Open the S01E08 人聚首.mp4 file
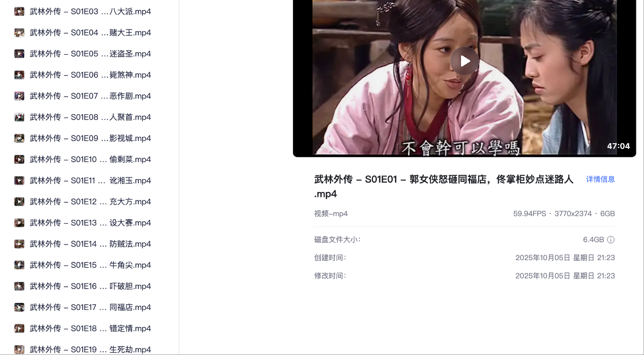The width and height of the screenshot is (644, 355). 90,117
